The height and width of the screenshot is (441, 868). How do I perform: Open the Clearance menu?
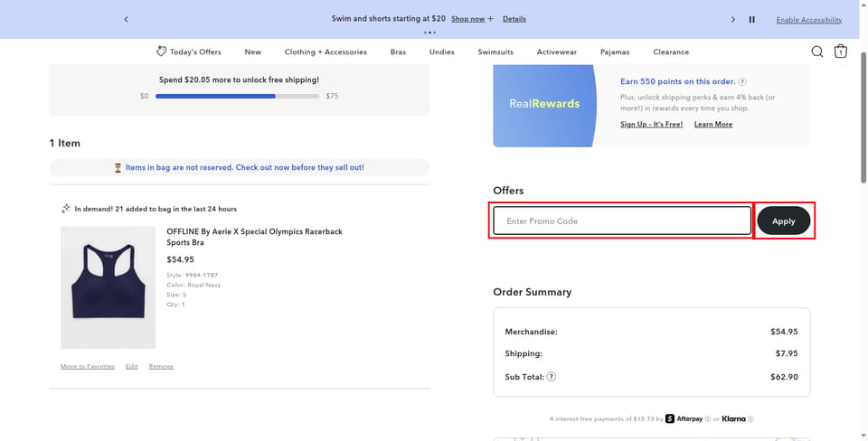point(671,52)
